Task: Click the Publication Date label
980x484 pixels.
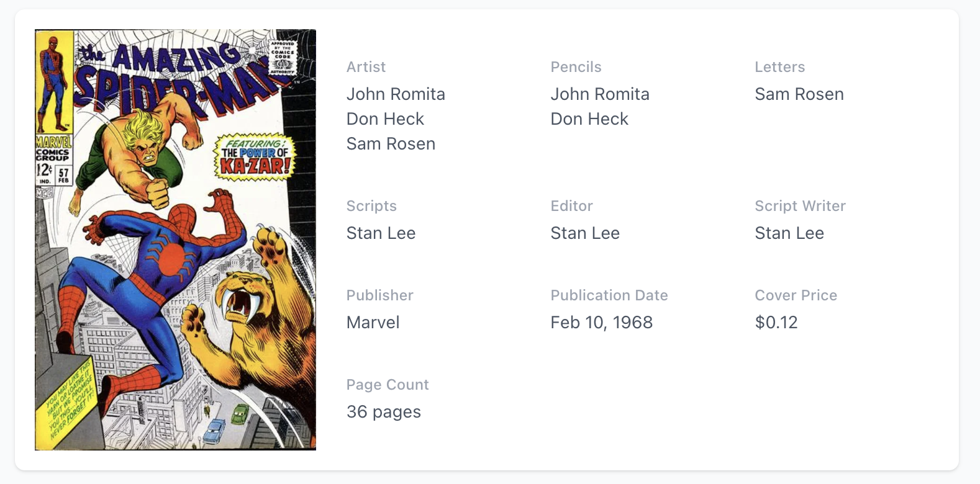Action: (x=609, y=295)
